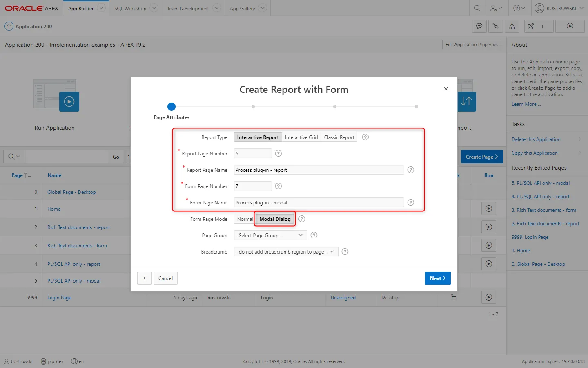Viewport: 588px width, 368px height.
Task: Open the search icon in top header
Action: pos(477,8)
